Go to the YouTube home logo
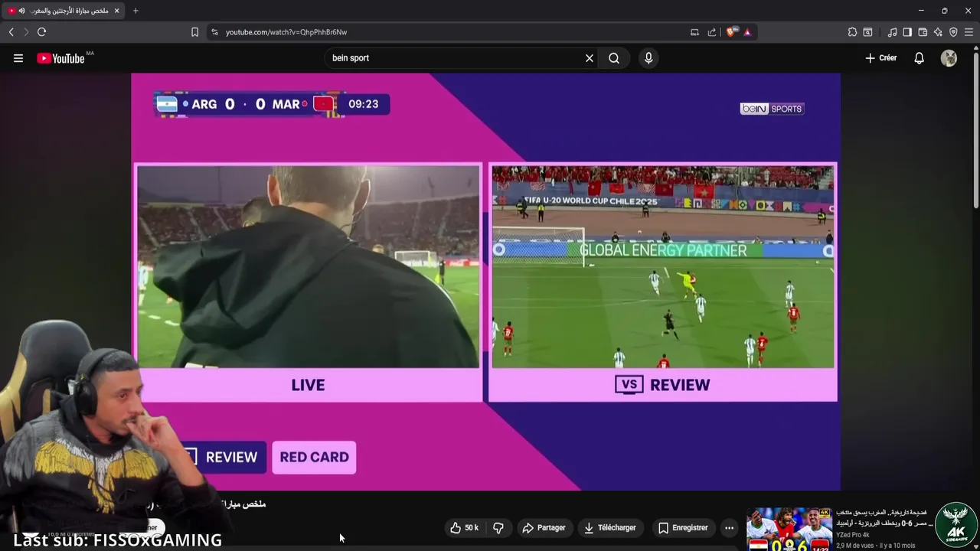 pyautogui.click(x=60, y=58)
